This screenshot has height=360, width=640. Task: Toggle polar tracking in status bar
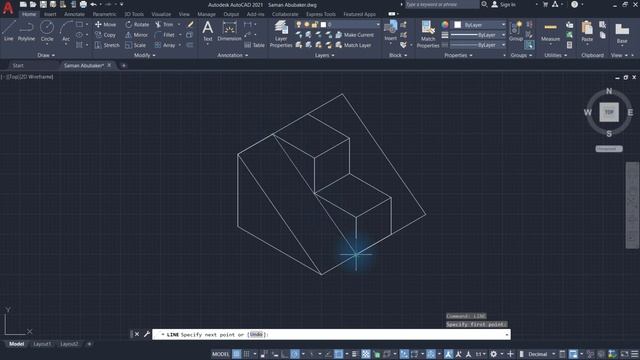(295, 354)
